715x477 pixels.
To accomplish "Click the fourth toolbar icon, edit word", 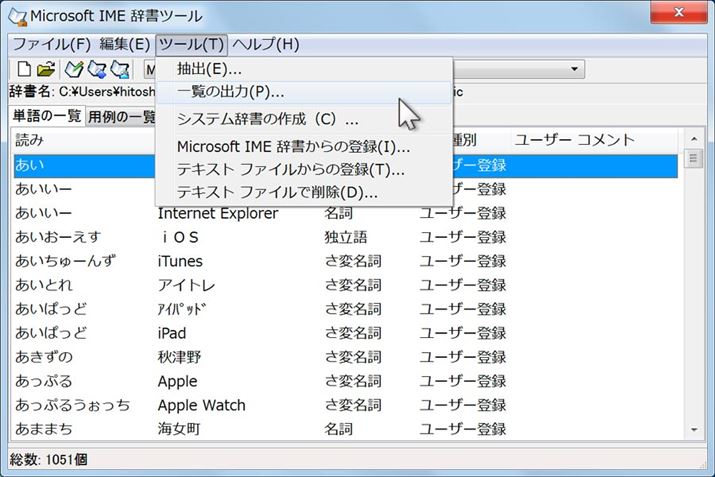I will pyautogui.click(x=97, y=69).
